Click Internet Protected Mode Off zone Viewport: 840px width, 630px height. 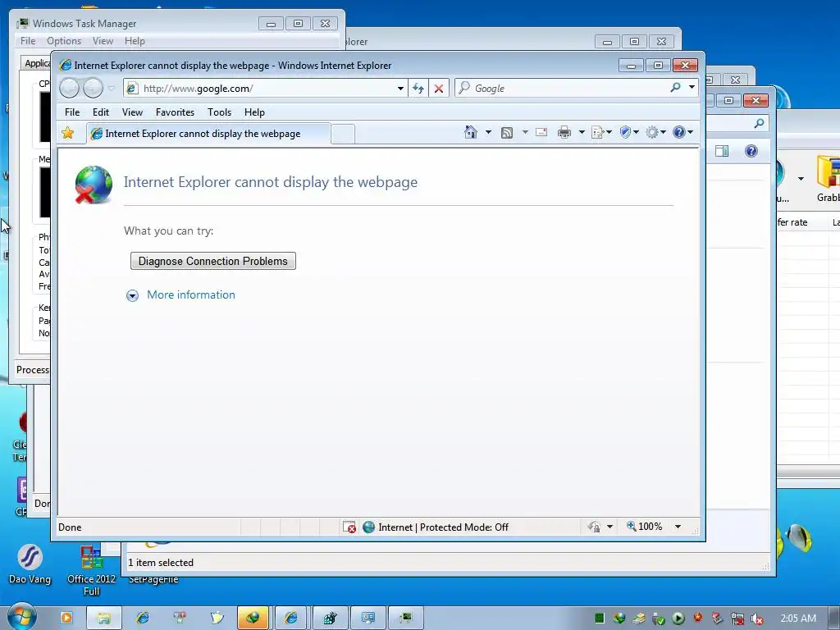(x=436, y=527)
